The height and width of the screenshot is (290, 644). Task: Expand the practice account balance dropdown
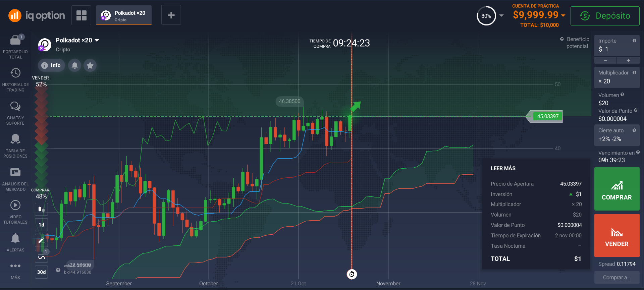point(563,15)
